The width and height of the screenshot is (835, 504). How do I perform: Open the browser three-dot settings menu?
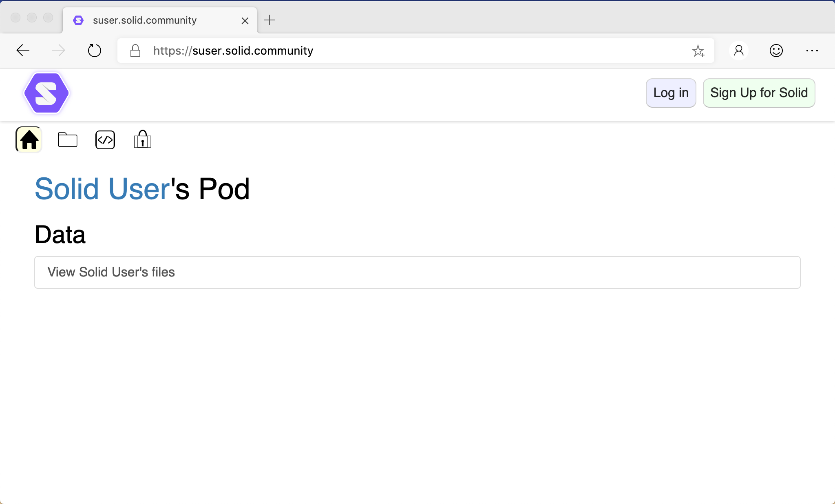(x=812, y=51)
